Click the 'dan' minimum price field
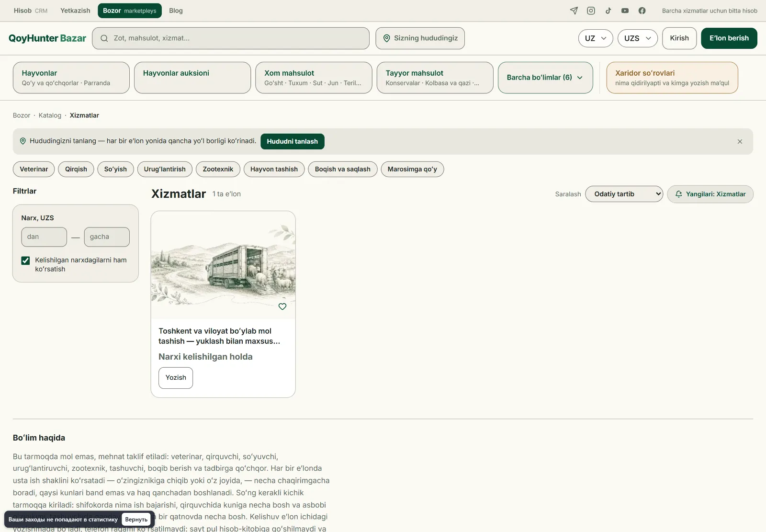Image resolution: width=766 pixels, height=532 pixels. tap(44, 237)
